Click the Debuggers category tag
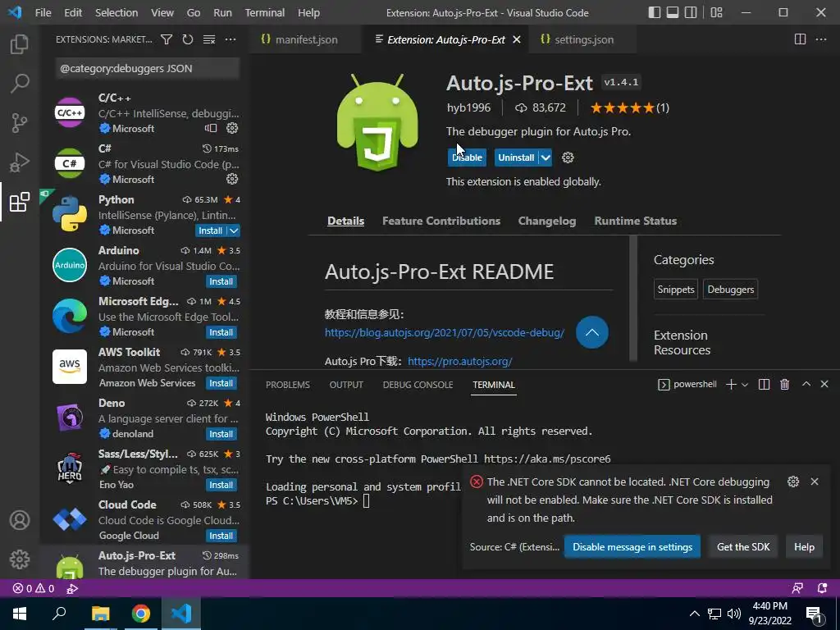Viewport: 840px width, 630px height. pyautogui.click(x=730, y=290)
